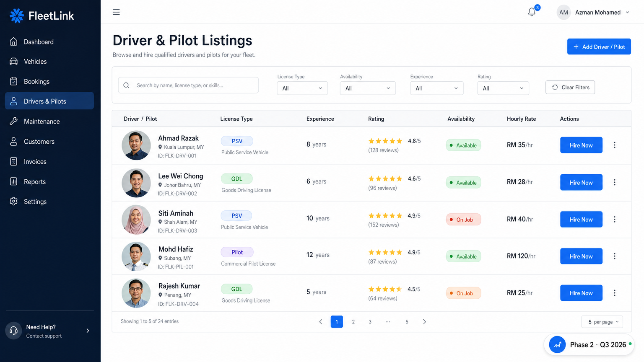
Task: Open the License Type dropdown
Action: [302, 88]
